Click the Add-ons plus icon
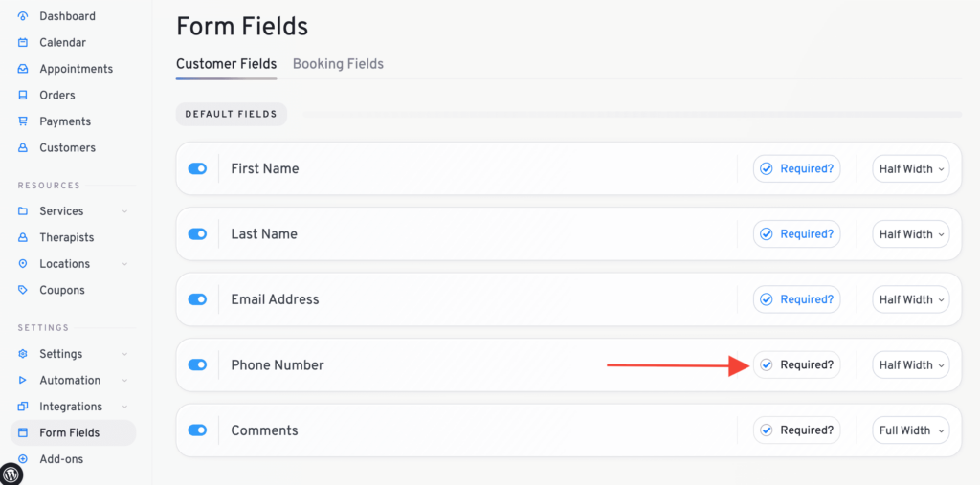 click(23, 459)
